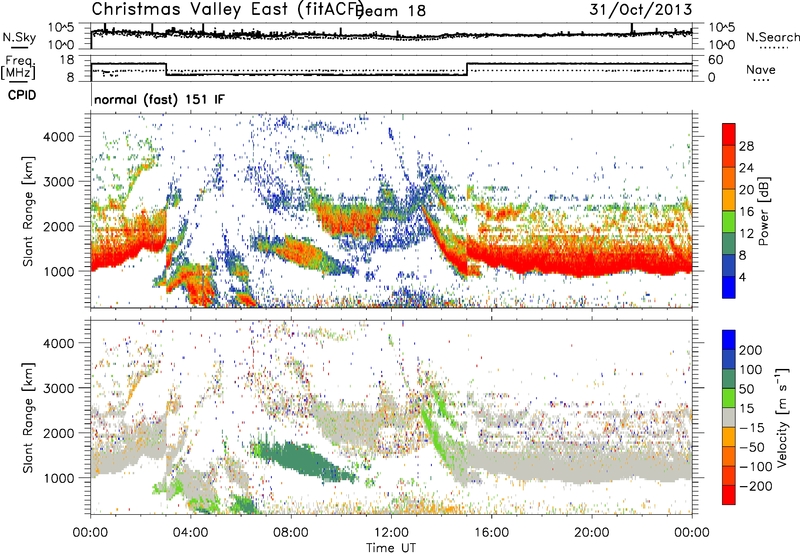800x554 pixels.
Task: Click the solid frequency step line at 15:00
Action: coord(467,69)
